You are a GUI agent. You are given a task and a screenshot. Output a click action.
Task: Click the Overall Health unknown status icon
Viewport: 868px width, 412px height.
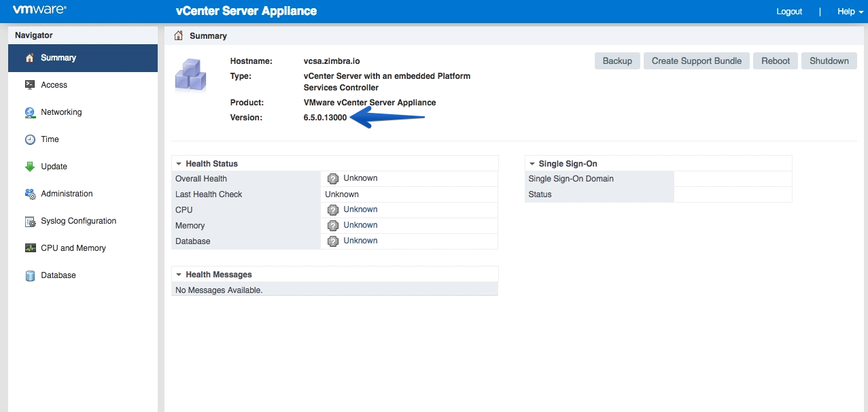(x=333, y=179)
